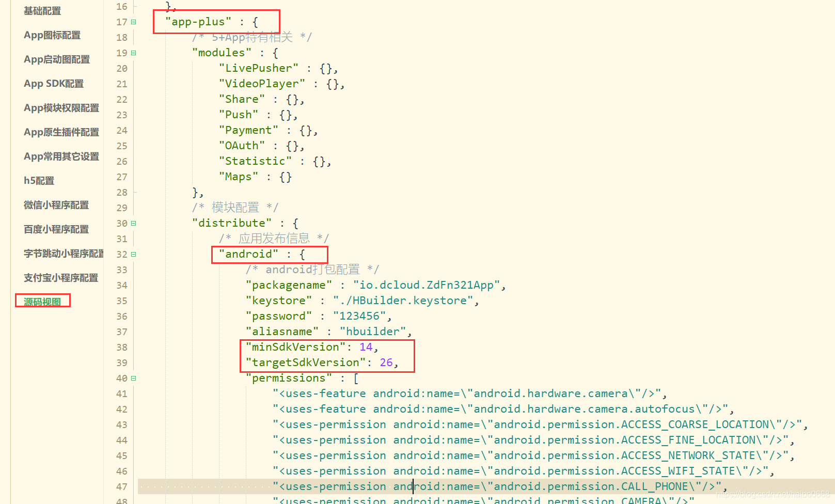The height and width of the screenshot is (504, 835).
Task: Click the ACCESS_FINE_LOCATION permission line
Action: pyautogui.click(x=534, y=440)
